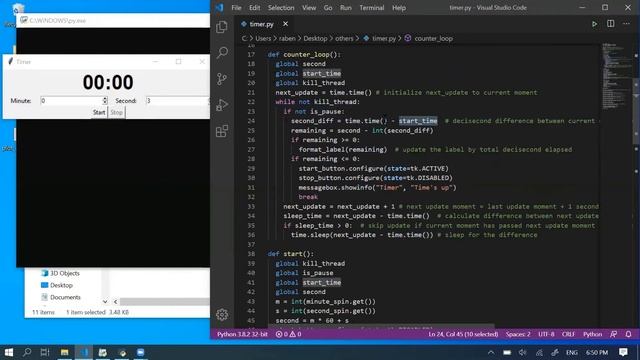The width and height of the screenshot is (640, 360).
Task: Split the editor to the right
Action: click(x=611, y=24)
